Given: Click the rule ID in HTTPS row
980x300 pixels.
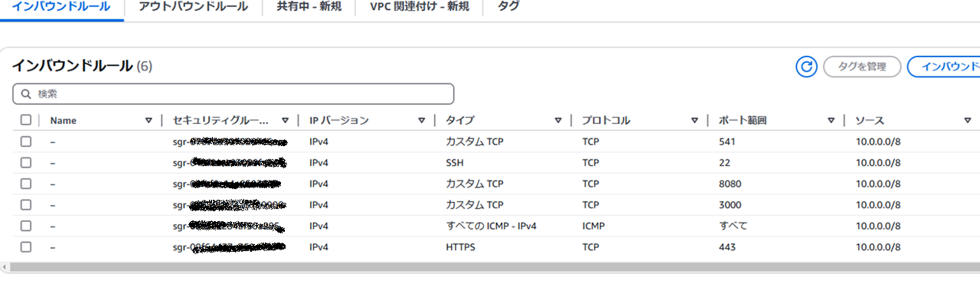Looking at the screenshot, I should [229, 247].
